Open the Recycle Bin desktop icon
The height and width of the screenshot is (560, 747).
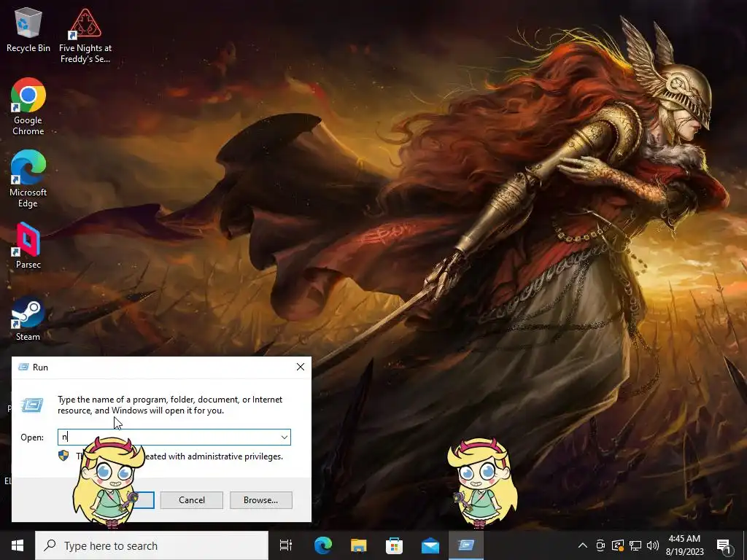[x=28, y=29]
